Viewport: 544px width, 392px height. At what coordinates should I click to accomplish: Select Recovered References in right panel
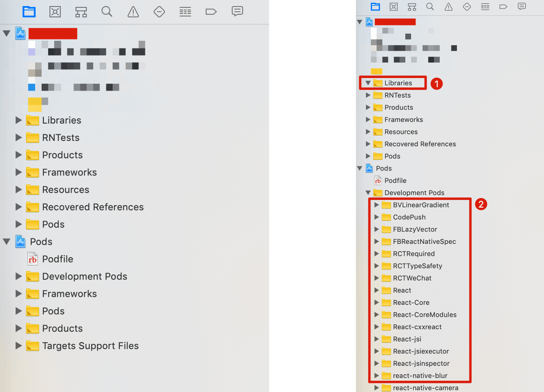point(414,144)
